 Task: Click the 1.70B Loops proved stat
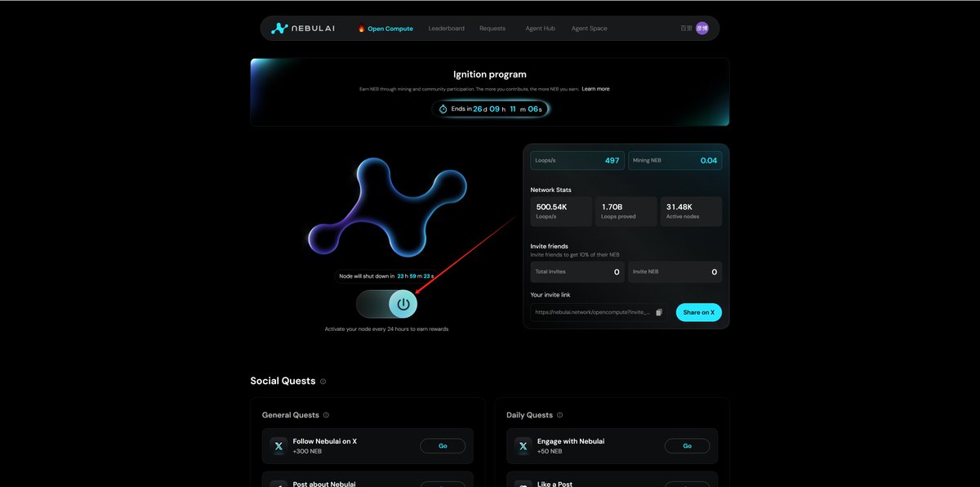pyautogui.click(x=626, y=212)
